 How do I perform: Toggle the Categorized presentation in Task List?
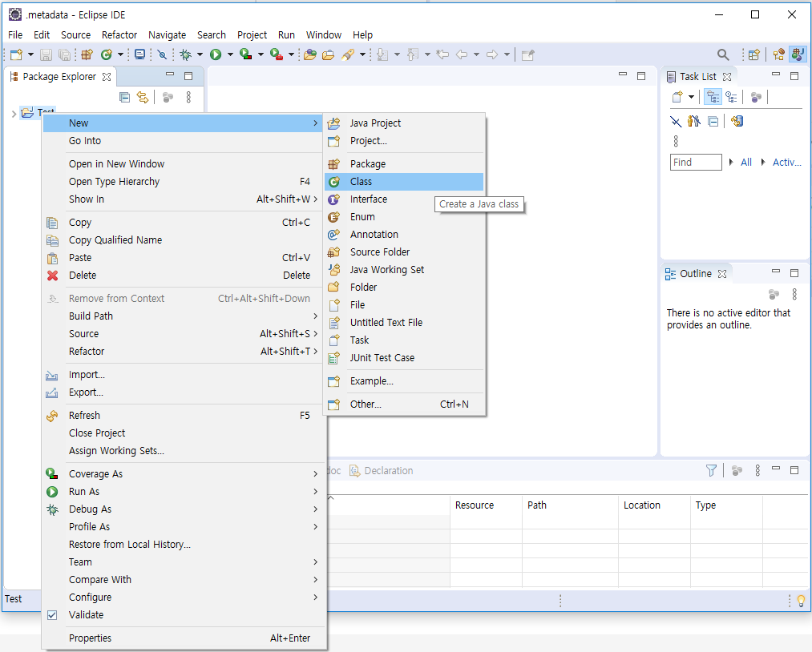[x=713, y=97]
